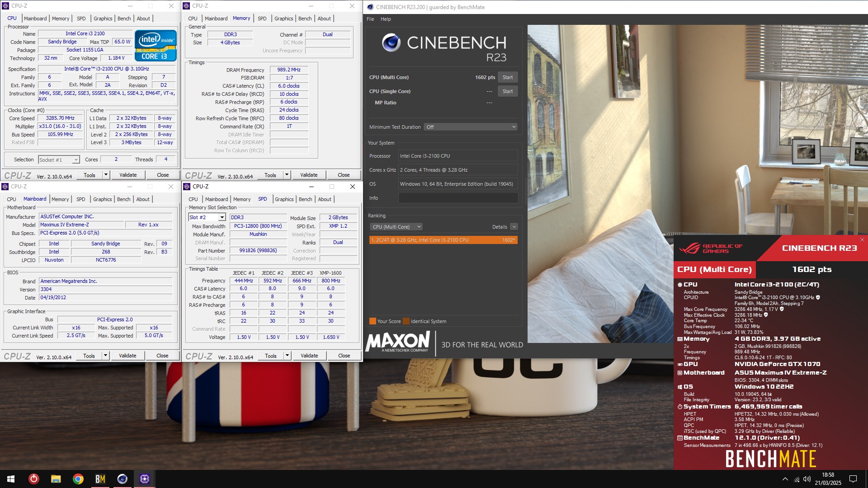Image resolution: width=868 pixels, height=488 pixels.
Task: Show hidden tray icons chevron
Action: (x=785, y=479)
